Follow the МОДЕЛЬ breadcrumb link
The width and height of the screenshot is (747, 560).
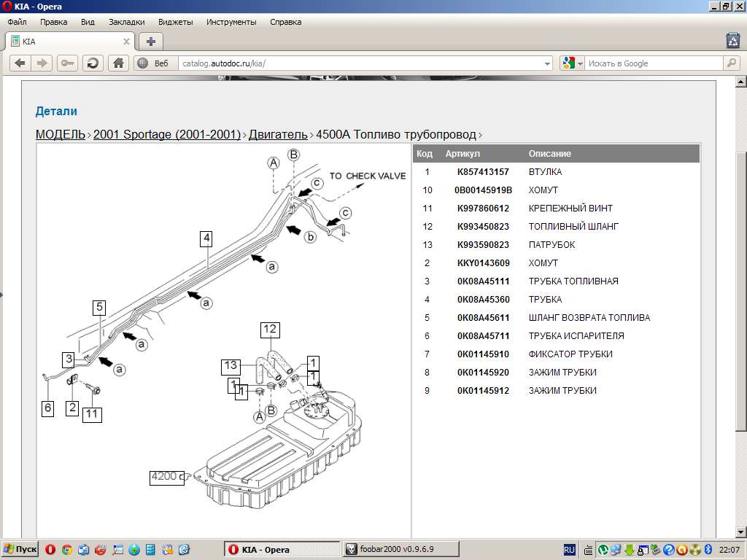[61, 134]
